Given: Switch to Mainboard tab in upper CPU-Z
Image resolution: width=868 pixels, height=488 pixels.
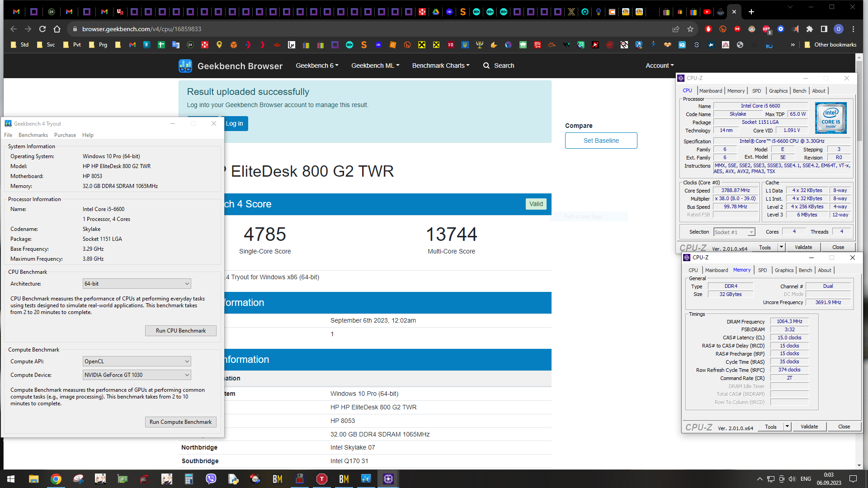Looking at the screenshot, I should (711, 91).
